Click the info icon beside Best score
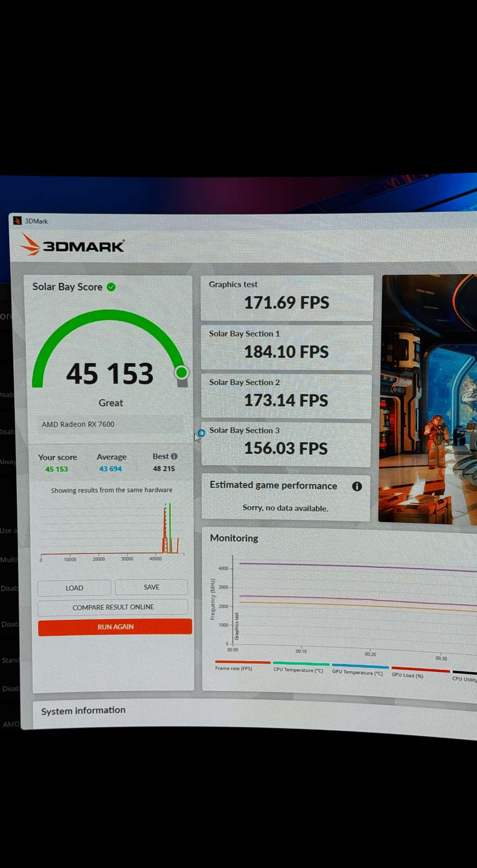Viewport: 477px width, 868px height. (x=174, y=456)
